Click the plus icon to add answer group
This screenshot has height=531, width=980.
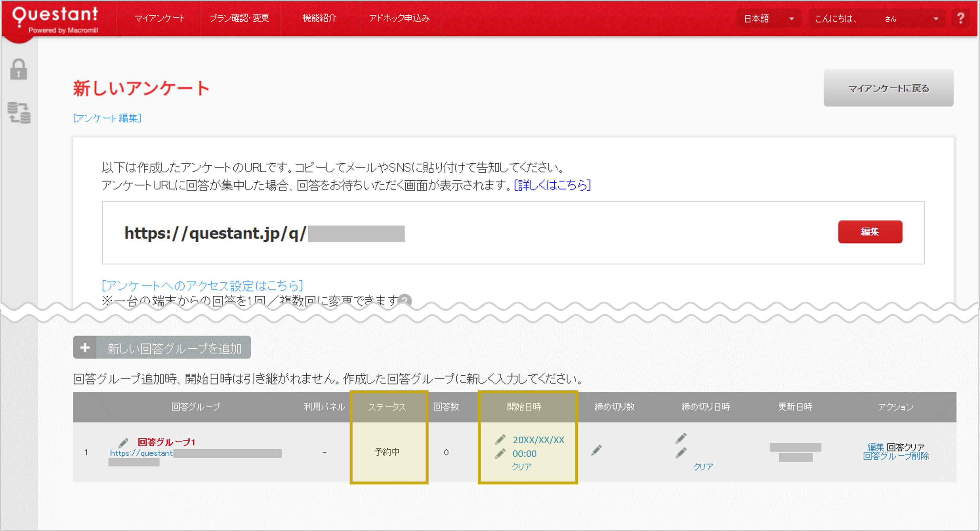coord(85,347)
